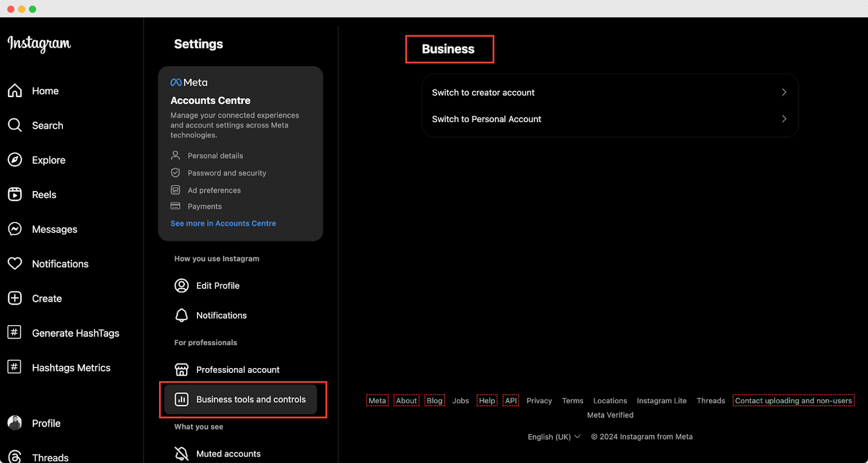Open the Hashtags Metrics icon
Viewport: 868px width, 463px height.
pos(15,367)
